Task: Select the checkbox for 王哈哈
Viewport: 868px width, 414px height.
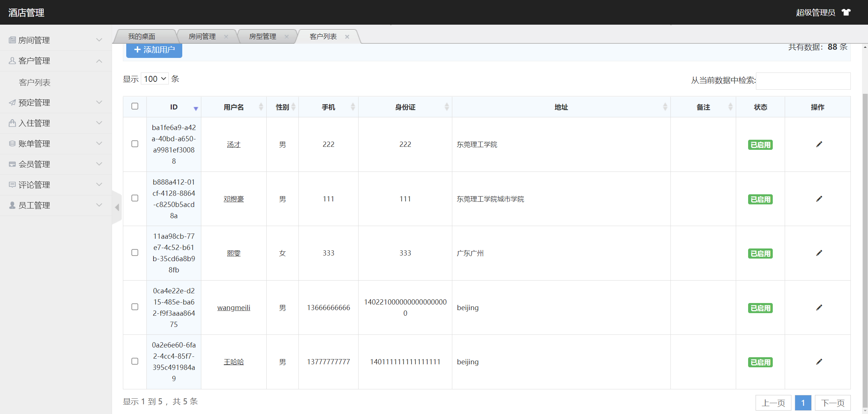Action: tap(134, 361)
